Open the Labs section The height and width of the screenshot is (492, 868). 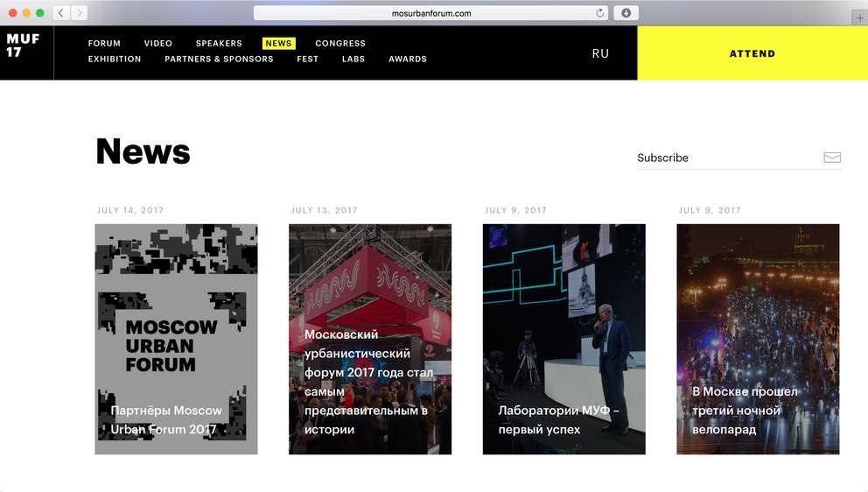pos(353,59)
